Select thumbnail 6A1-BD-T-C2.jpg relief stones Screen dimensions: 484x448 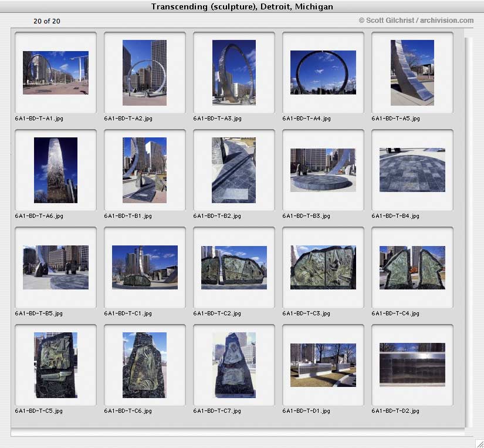tap(234, 268)
